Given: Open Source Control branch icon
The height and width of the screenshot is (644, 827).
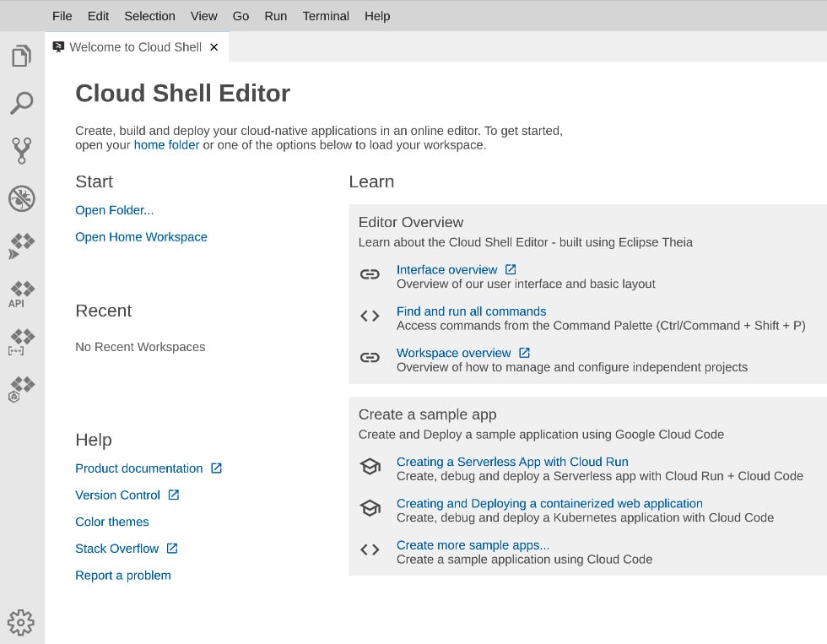Looking at the screenshot, I should click(22, 151).
